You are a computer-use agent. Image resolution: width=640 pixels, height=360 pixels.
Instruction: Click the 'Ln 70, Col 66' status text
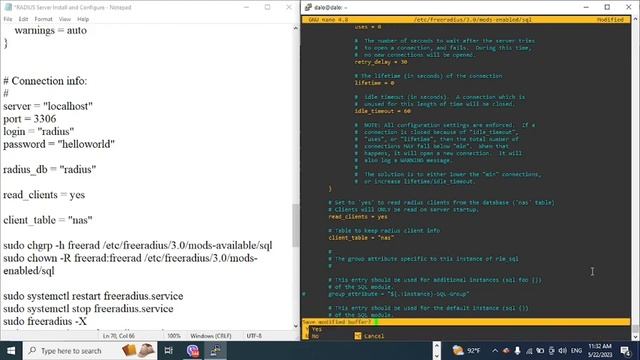pyautogui.click(x=119, y=336)
